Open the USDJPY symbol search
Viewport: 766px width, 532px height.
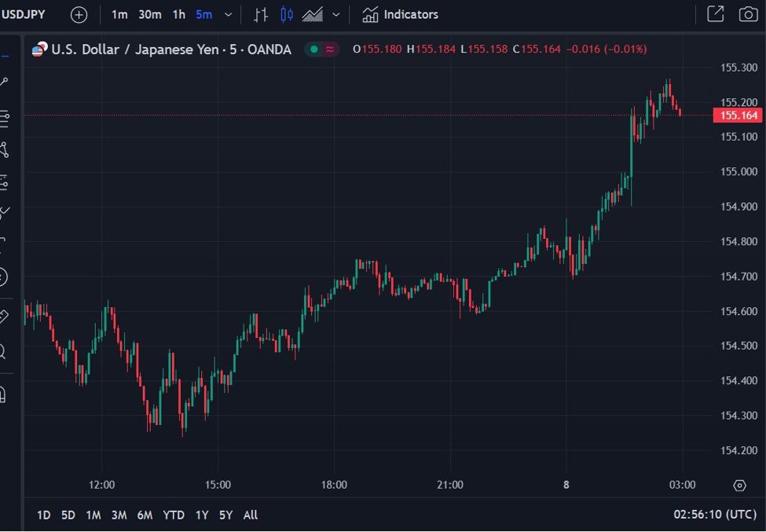pyautogui.click(x=24, y=14)
